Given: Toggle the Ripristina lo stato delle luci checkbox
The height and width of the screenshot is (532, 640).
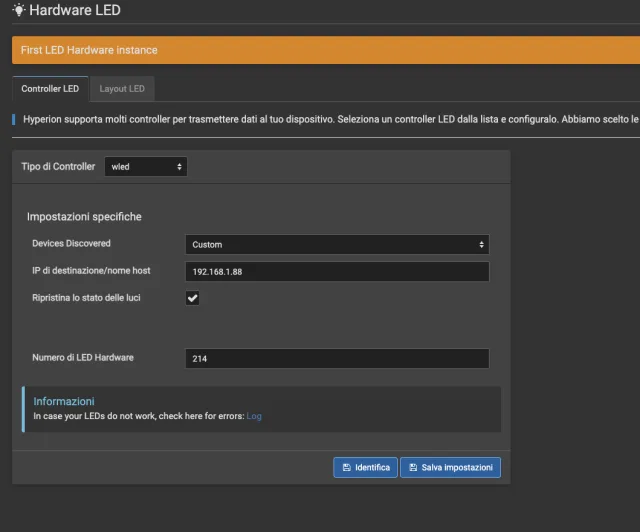Looking at the screenshot, I should pos(193,298).
